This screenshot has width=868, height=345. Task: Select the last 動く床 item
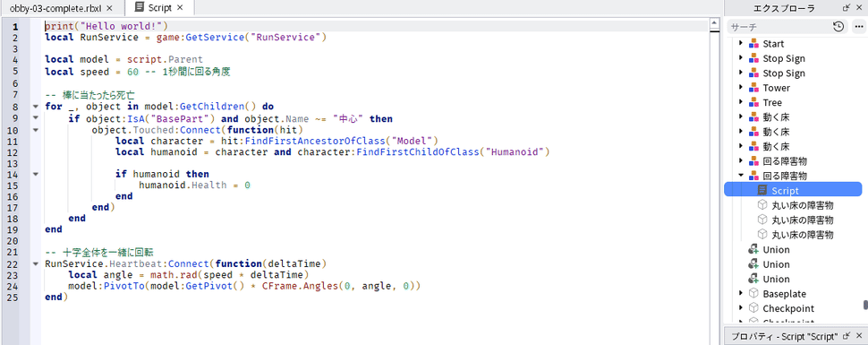(x=776, y=146)
